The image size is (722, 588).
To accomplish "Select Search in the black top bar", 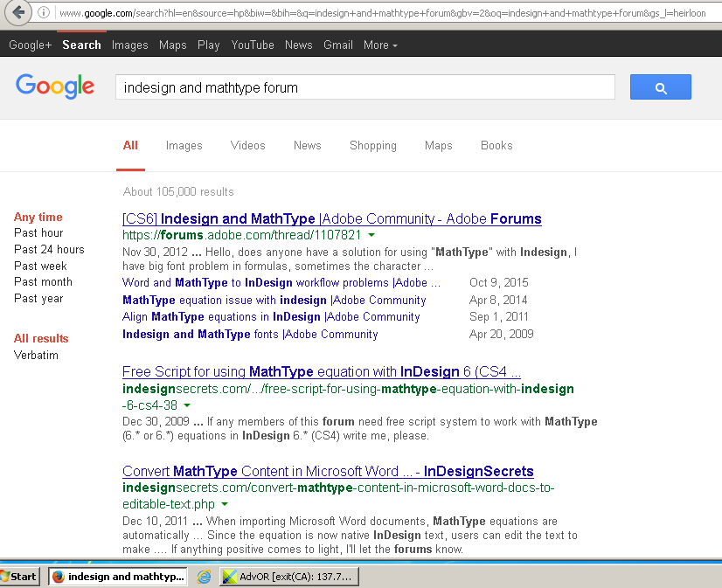I will (x=81, y=45).
